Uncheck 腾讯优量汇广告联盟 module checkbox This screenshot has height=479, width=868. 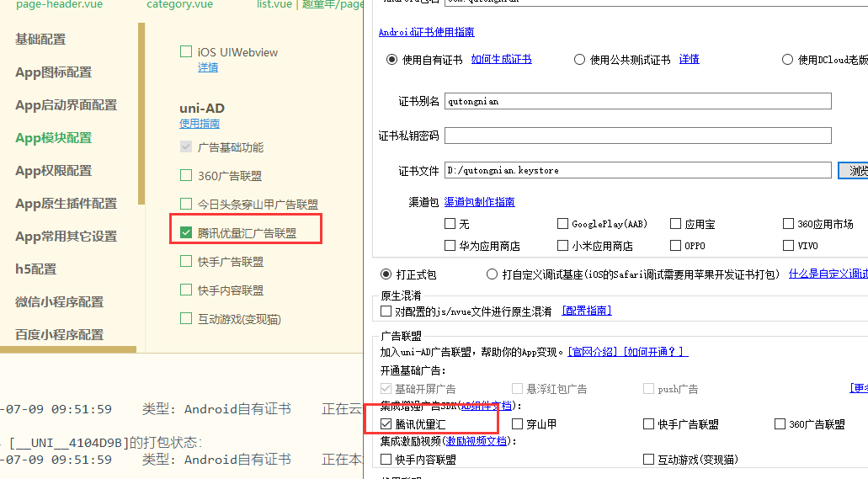click(186, 232)
